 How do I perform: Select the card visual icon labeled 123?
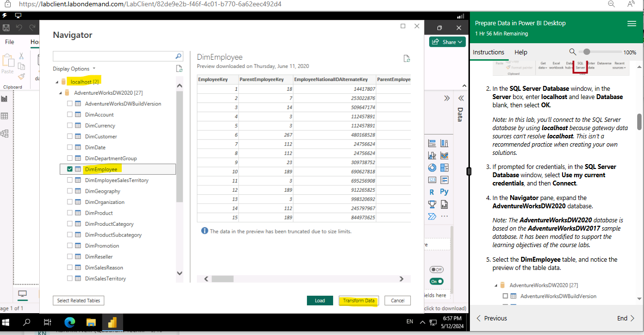tap(432, 180)
